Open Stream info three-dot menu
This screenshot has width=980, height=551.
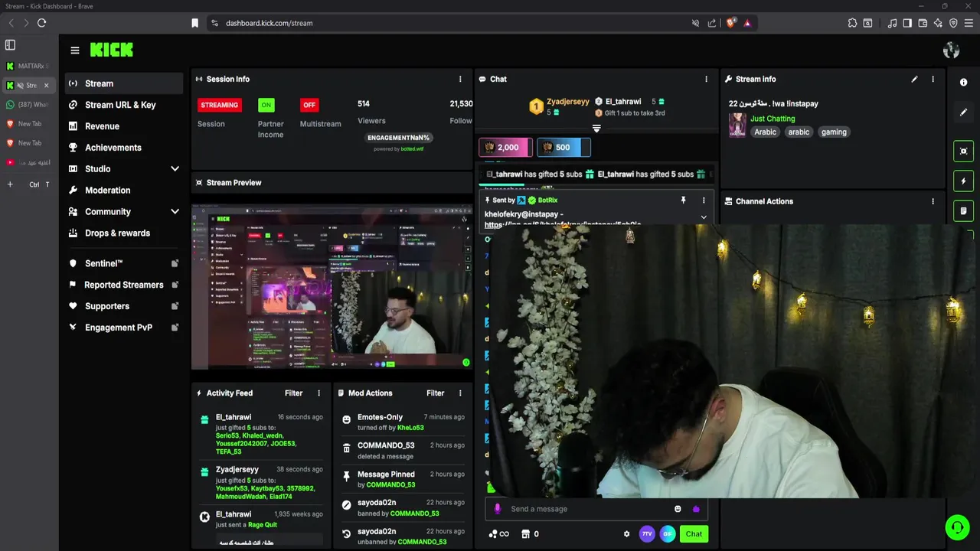[933, 79]
